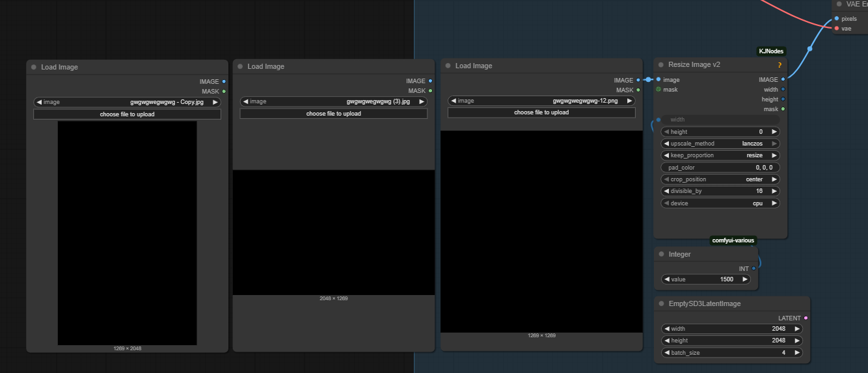
Task: Click the mask input port on Resize Image v2
Action: pos(658,90)
